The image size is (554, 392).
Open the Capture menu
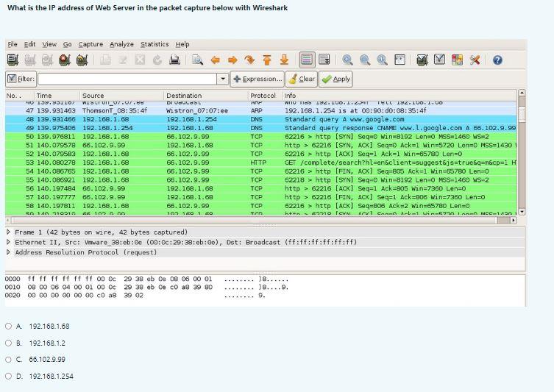tap(90, 44)
